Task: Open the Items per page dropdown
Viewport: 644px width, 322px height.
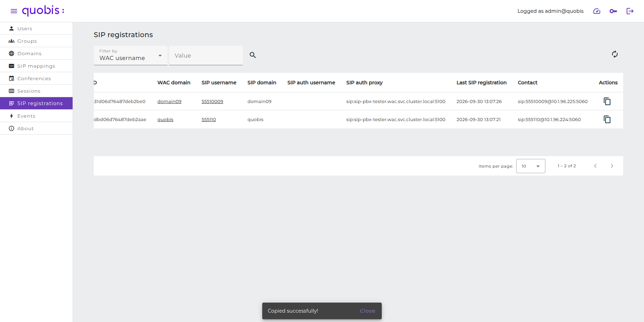Action: tap(531, 166)
